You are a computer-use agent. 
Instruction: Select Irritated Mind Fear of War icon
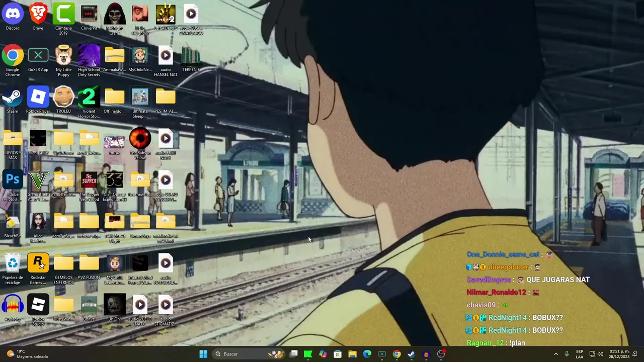(140, 269)
